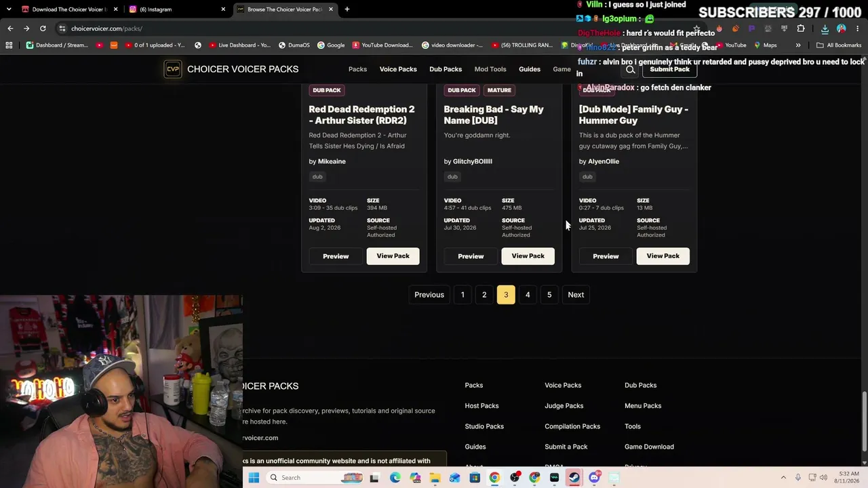This screenshot has height=488, width=868.
Task: Open the Google bookmark
Action: point(331,45)
